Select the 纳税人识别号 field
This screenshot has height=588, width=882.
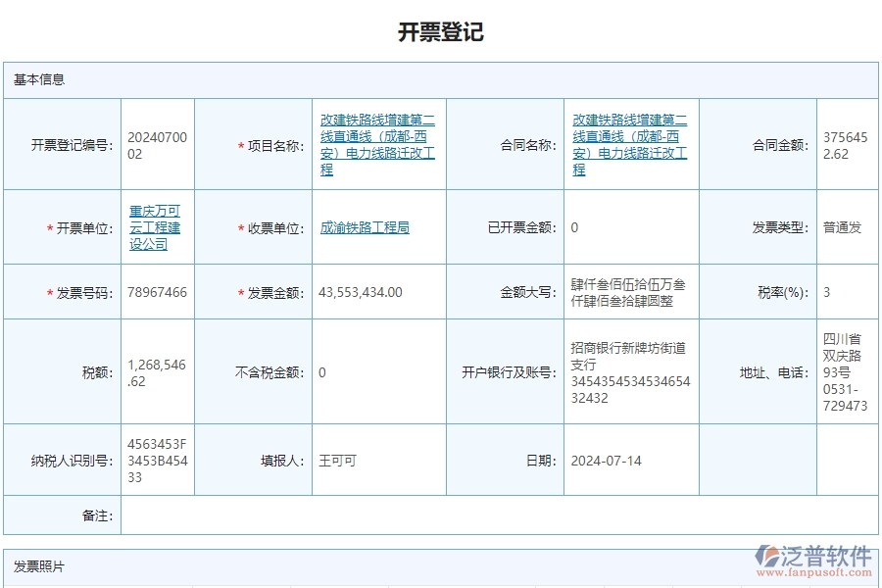pyautogui.click(x=157, y=460)
